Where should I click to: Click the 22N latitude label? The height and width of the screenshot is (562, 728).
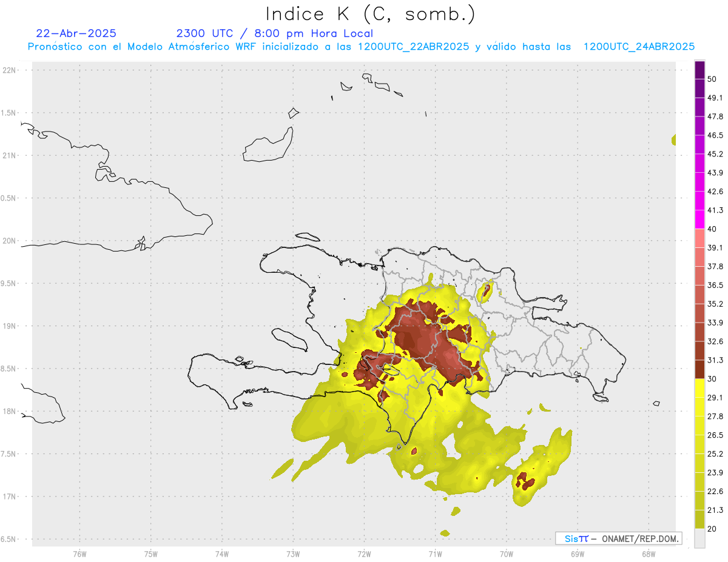tap(10, 70)
